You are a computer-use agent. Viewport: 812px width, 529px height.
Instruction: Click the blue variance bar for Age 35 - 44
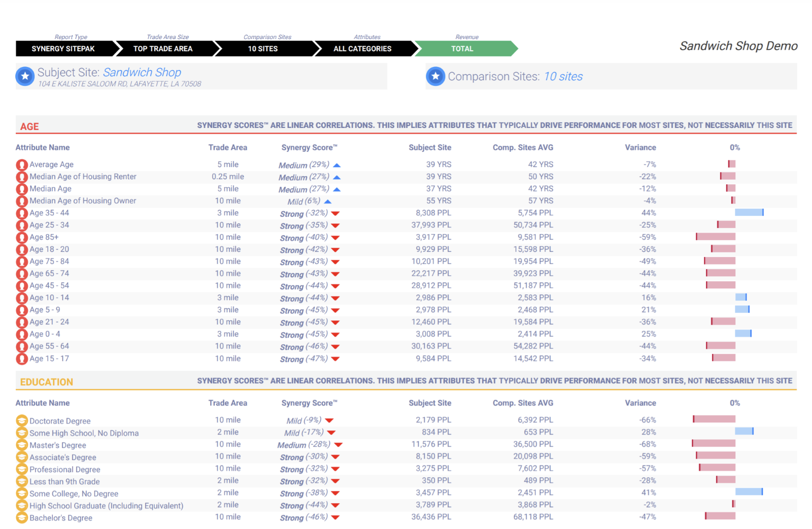pos(749,212)
